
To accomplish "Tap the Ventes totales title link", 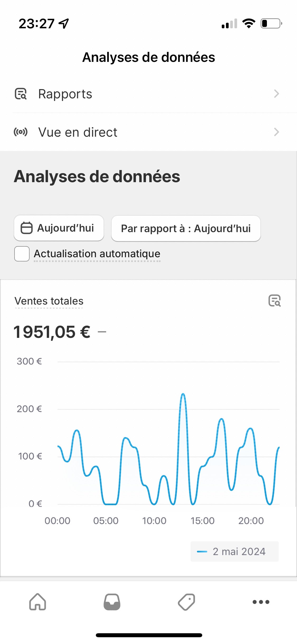I will (49, 301).
